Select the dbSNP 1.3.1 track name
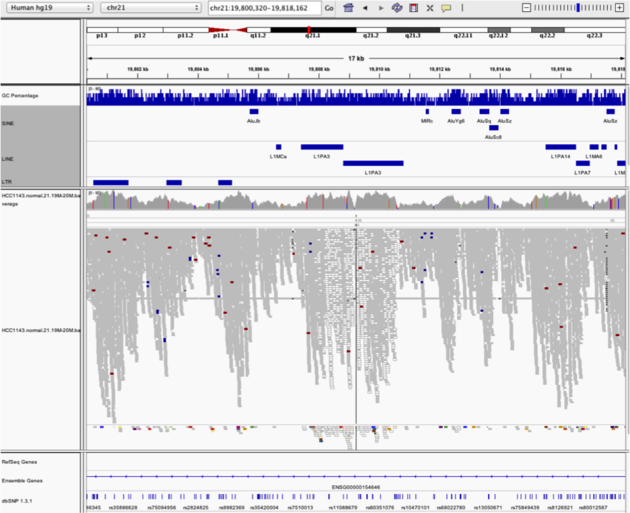 [x=20, y=496]
